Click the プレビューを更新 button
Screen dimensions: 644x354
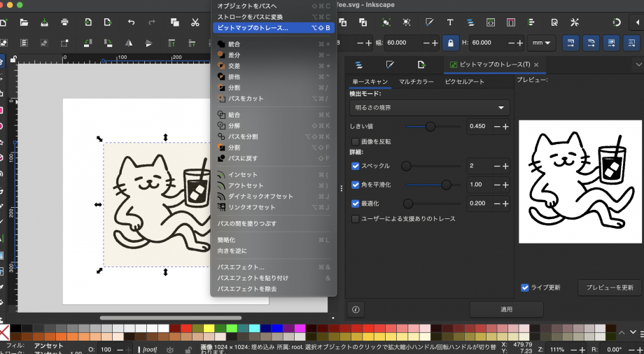pyautogui.click(x=609, y=288)
